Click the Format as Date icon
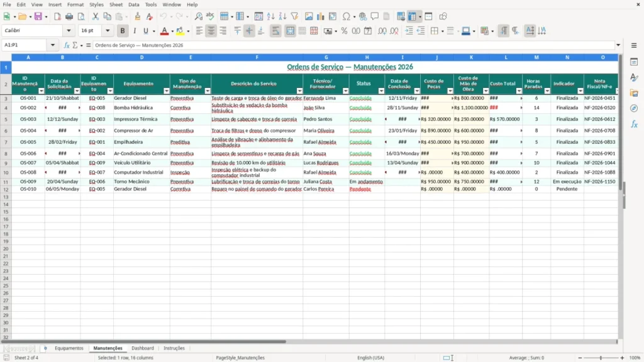Viewport: 644px width, 362px height. coord(368,31)
